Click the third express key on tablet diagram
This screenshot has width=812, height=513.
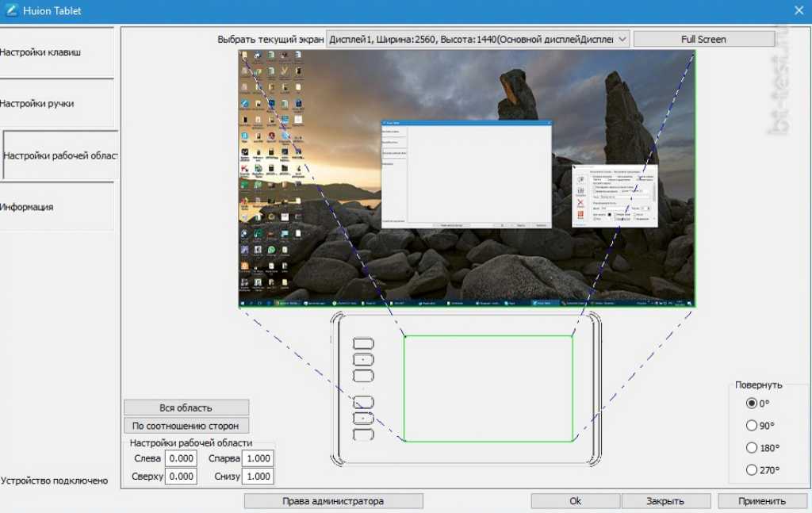coord(362,376)
